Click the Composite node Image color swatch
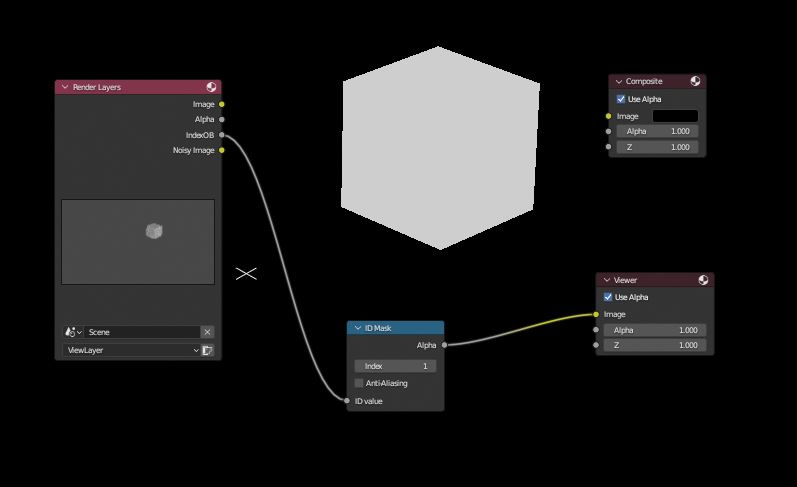 tap(675, 116)
